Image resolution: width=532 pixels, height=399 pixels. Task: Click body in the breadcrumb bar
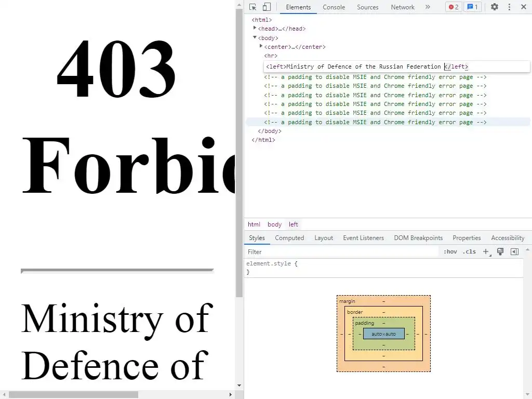click(274, 224)
